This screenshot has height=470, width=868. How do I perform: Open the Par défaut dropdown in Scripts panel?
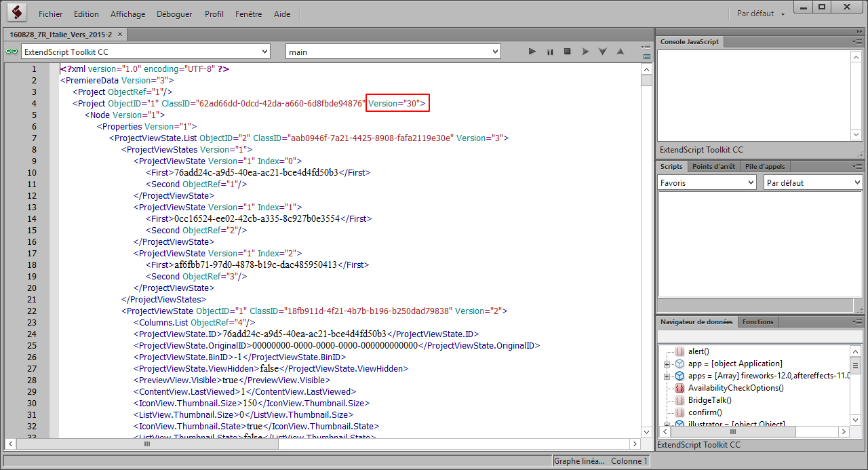[x=812, y=182]
